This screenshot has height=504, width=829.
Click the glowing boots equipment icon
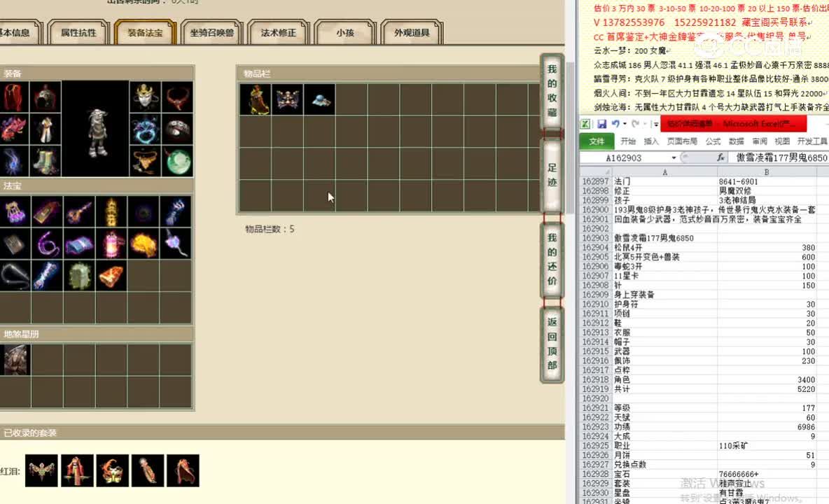pyautogui.click(x=46, y=160)
